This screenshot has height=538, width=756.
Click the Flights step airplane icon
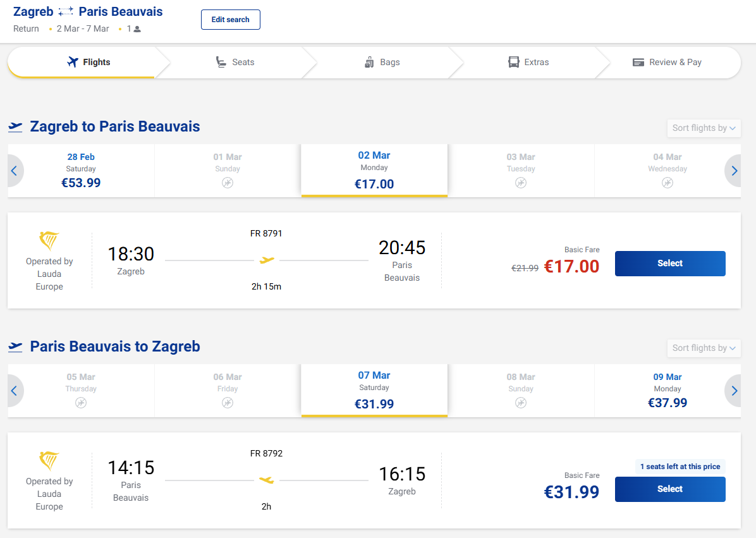72,62
